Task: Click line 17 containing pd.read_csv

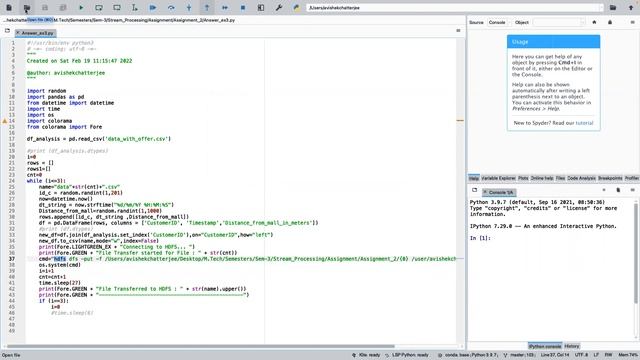Action: coord(99,139)
